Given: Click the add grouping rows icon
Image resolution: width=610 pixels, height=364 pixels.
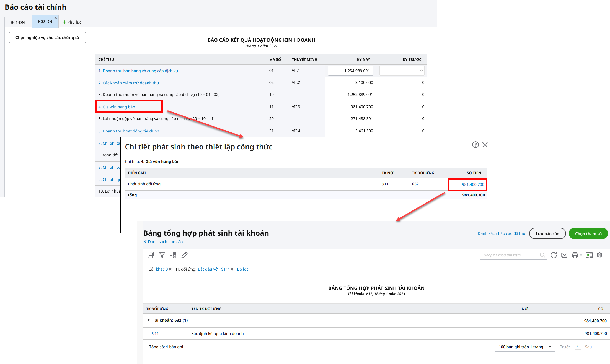Looking at the screenshot, I should 173,255.
